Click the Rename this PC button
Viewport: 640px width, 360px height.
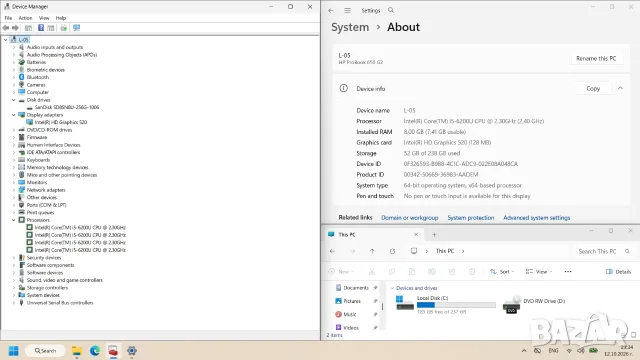596,58
